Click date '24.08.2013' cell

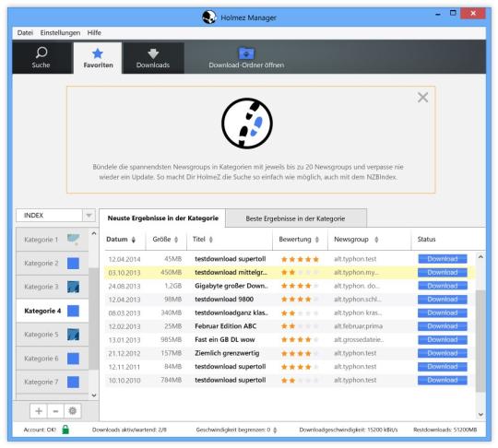point(125,287)
